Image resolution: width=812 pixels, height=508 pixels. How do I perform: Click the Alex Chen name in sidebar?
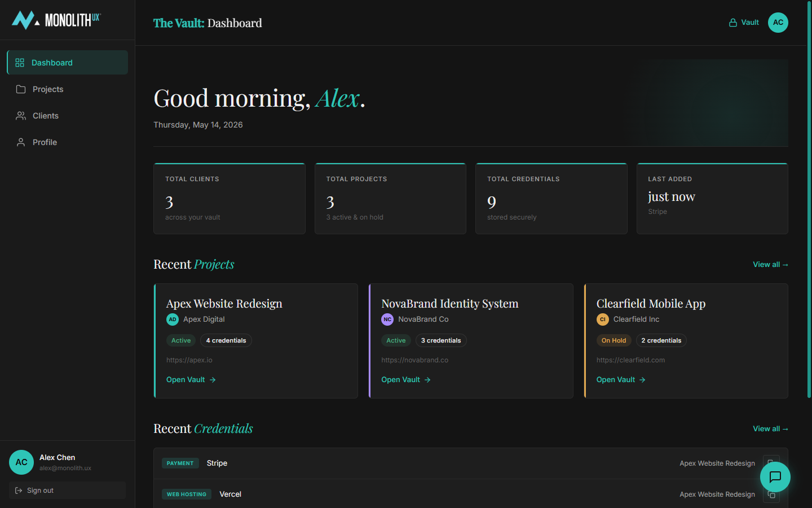(x=58, y=457)
